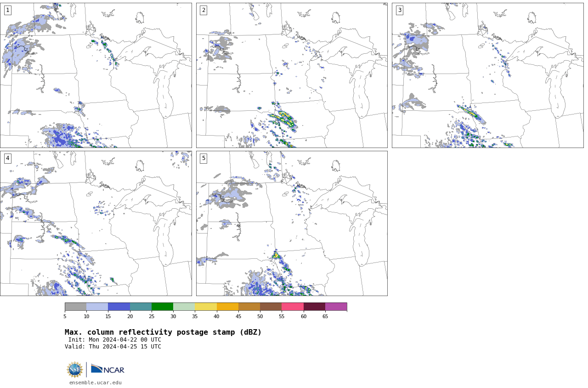Click the NCAR logo
The image size is (588, 388).
click(107, 369)
